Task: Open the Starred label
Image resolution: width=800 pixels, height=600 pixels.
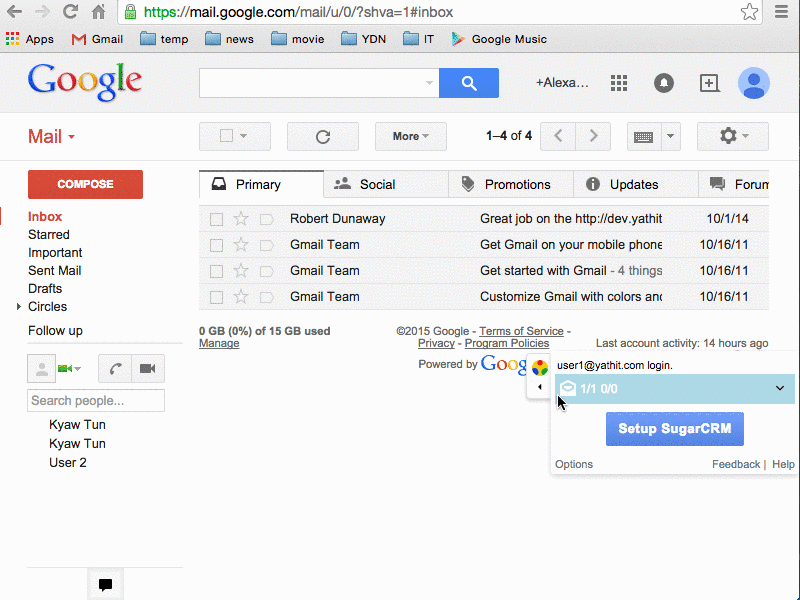Action: click(48, 235)
